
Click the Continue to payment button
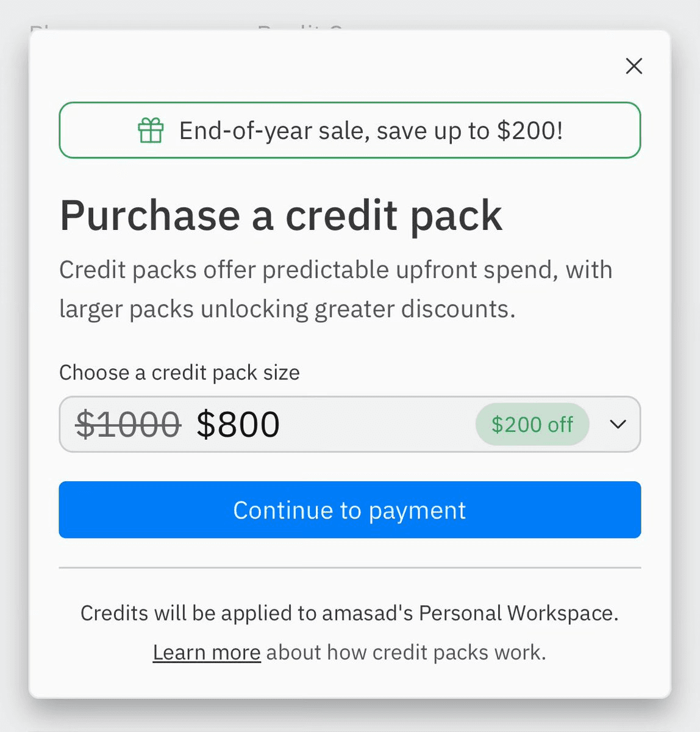[x=349, y=510]
